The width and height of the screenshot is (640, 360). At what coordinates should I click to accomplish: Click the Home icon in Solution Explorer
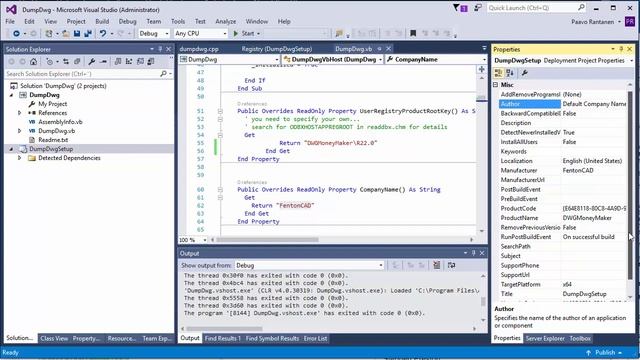(x=33, y=62)
